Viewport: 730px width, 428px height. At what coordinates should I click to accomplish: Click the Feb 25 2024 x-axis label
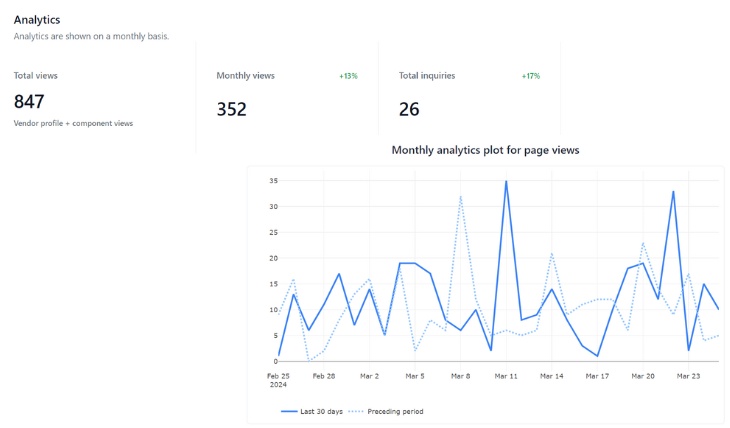click(x=278, y=380)
